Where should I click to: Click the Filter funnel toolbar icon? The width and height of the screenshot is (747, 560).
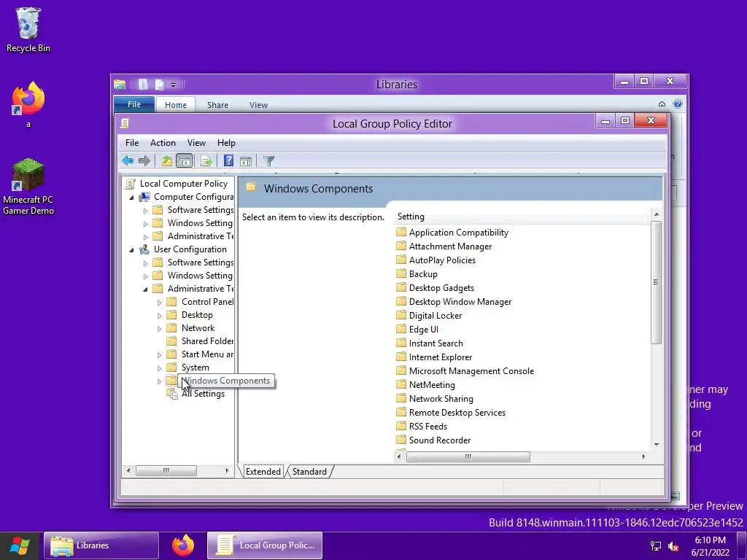click(268, 161)
